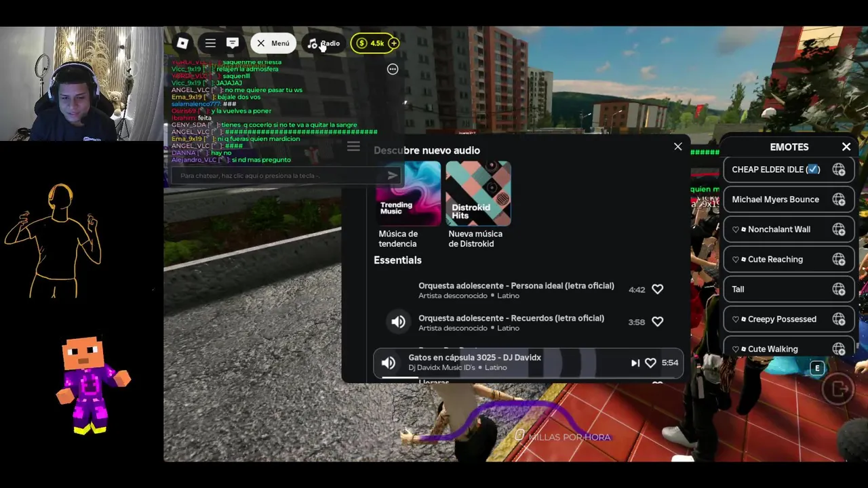Open the Música de tendencia label
Image resolution: width=868 pixels, height=488 pixels.
[x=398, y=239]
